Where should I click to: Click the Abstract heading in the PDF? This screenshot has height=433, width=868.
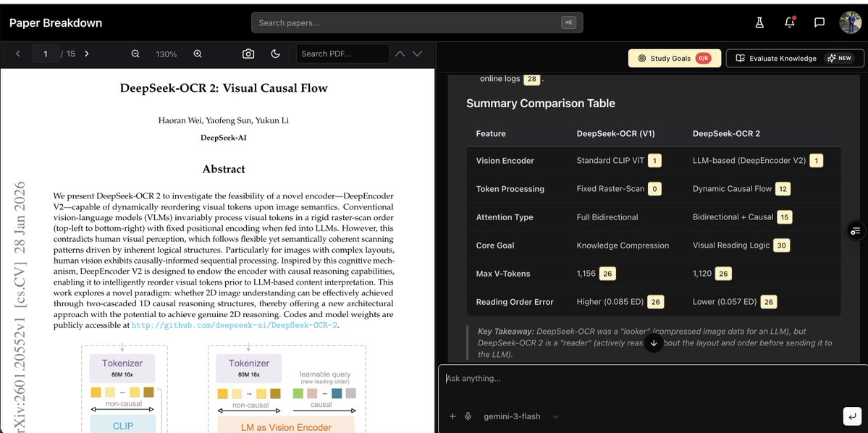coord(224,169)
